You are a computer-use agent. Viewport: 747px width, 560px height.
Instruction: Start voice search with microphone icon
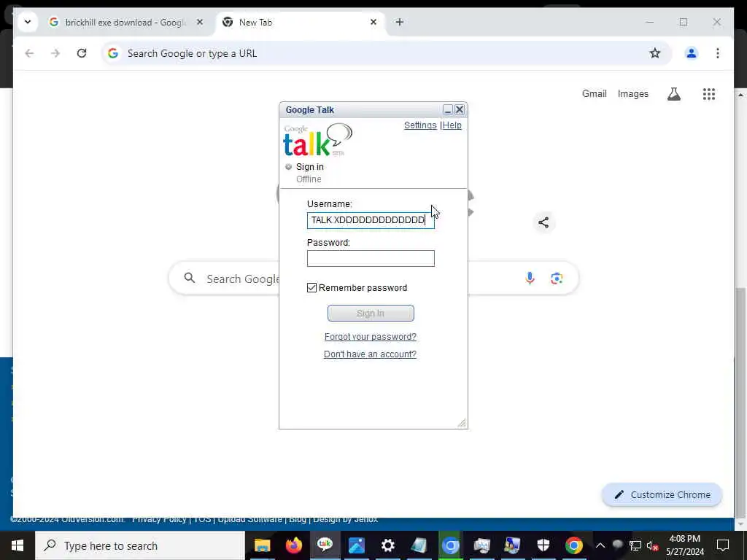[530, 278]
